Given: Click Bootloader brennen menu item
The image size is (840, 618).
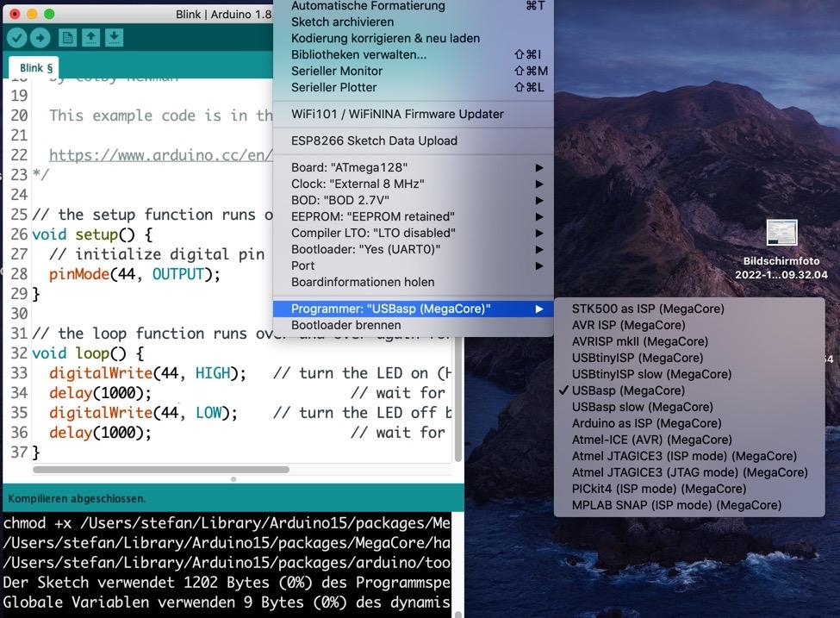Looking at the screenshot, I should (x=413, y=325).
